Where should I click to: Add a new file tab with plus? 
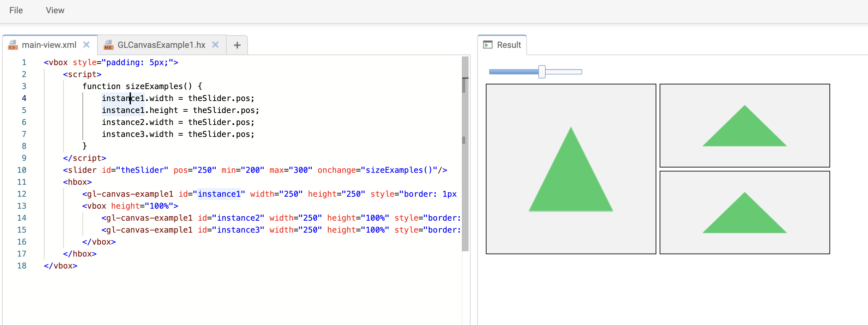pyautogui.click(x=237, y=45)
